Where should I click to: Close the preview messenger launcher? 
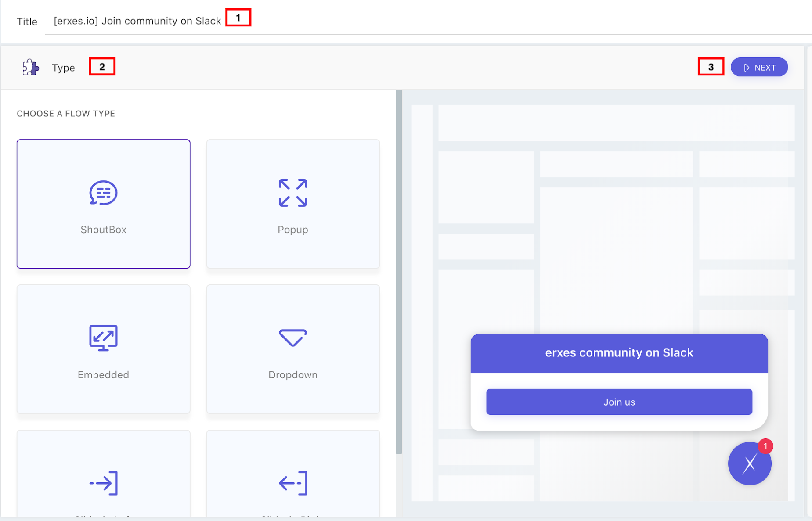[750, 464]
